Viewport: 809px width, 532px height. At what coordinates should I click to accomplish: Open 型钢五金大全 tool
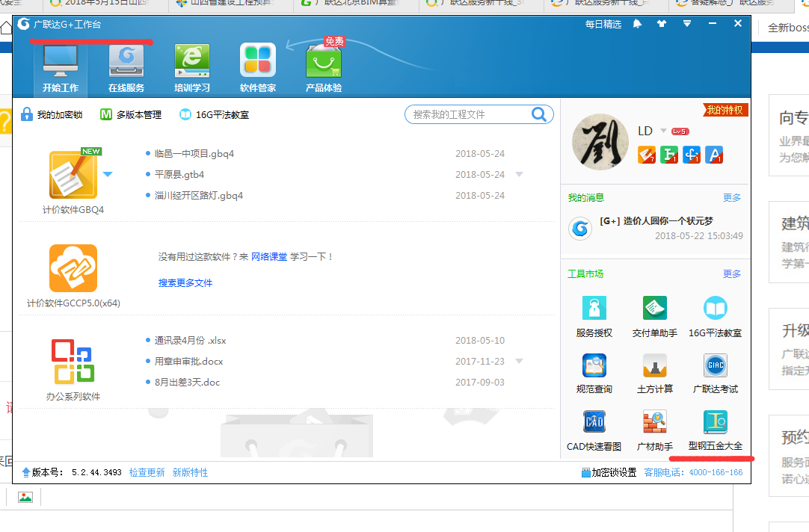click(x=715, y=430)
